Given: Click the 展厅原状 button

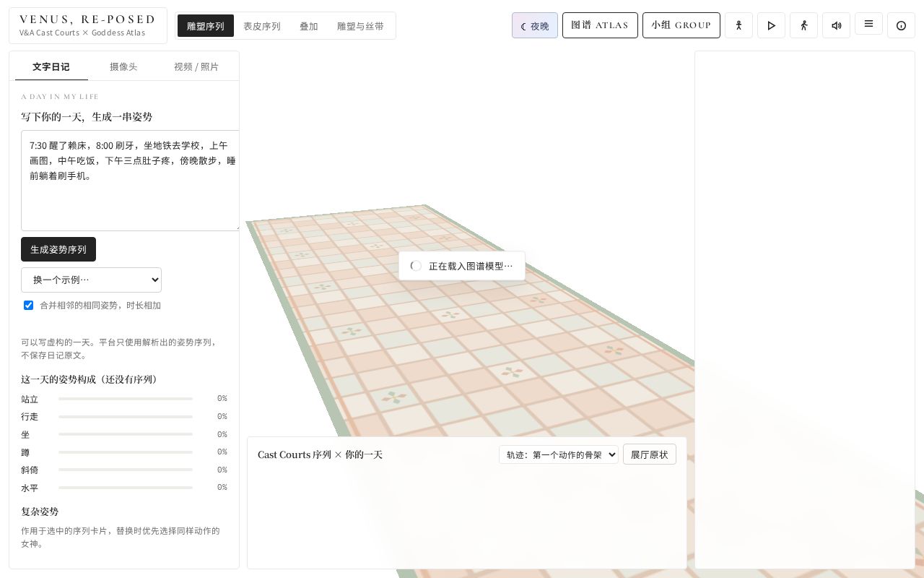Looking at the screenshot, I should pos(650,454).
